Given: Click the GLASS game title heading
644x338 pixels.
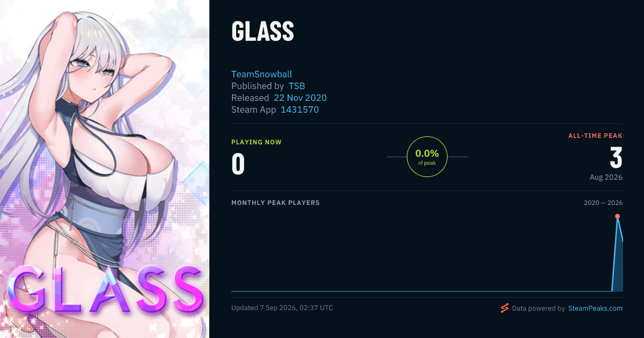Looking at the screenshot, I should point(262,32).
